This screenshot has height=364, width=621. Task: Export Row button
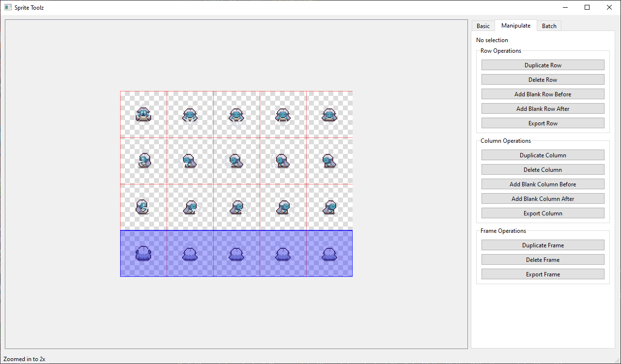pyautogui.click(x=543, y=123)
